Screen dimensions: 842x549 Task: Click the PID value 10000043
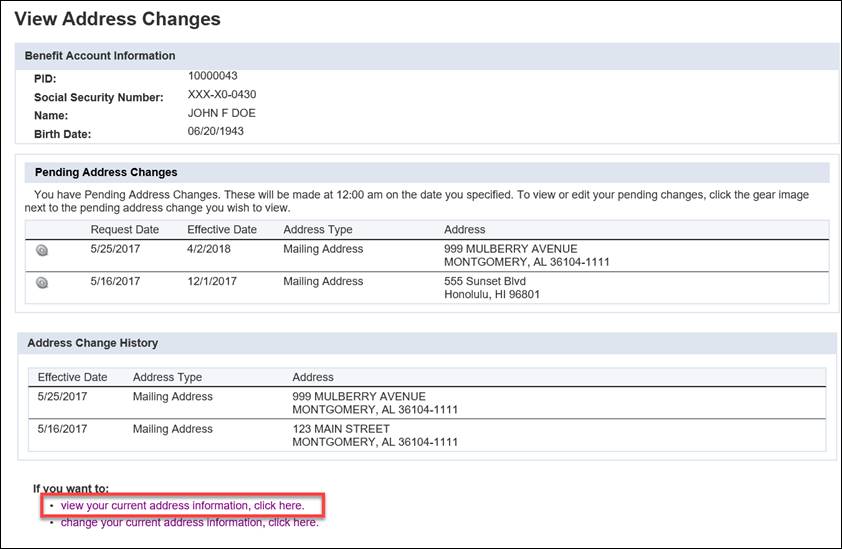[x=213, y=76]
